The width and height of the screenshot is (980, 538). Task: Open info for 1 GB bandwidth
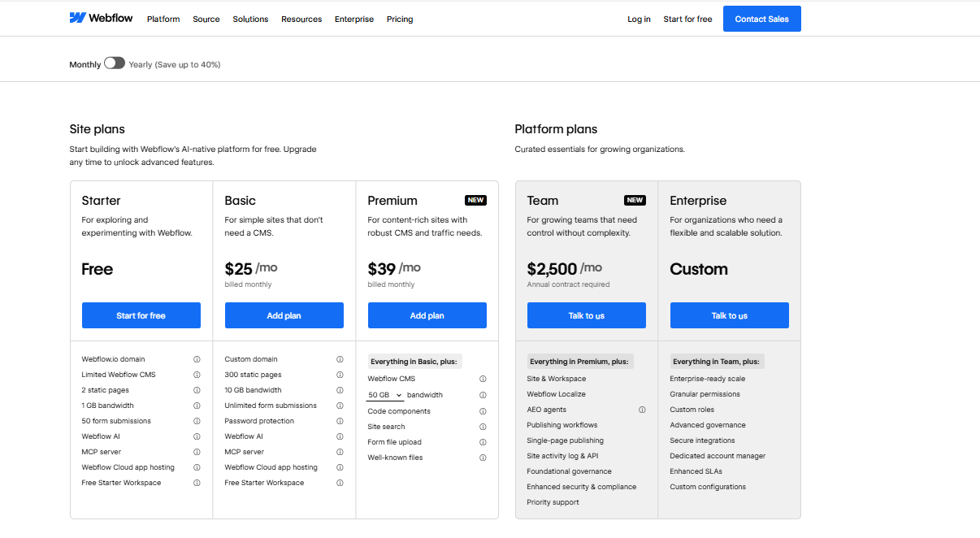pyautogui.click(x=197, y=406)
